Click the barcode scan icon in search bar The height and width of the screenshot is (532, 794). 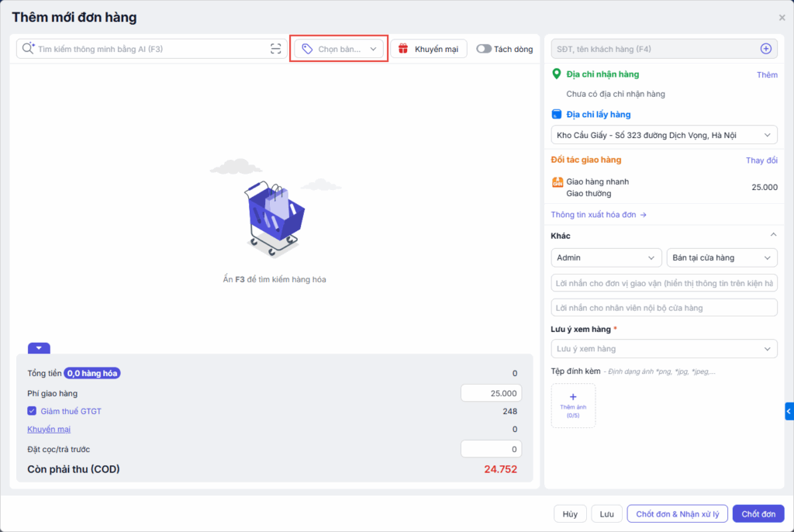tap(275, 49)
